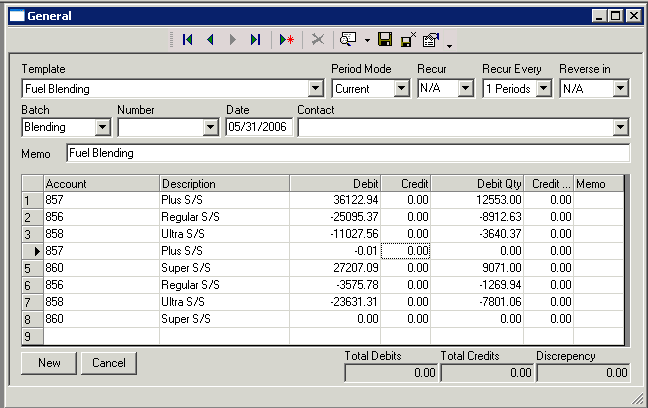Expand the Contact dropdown
Image resolution: width=648 pixels, height=408 pixels.
620,127
